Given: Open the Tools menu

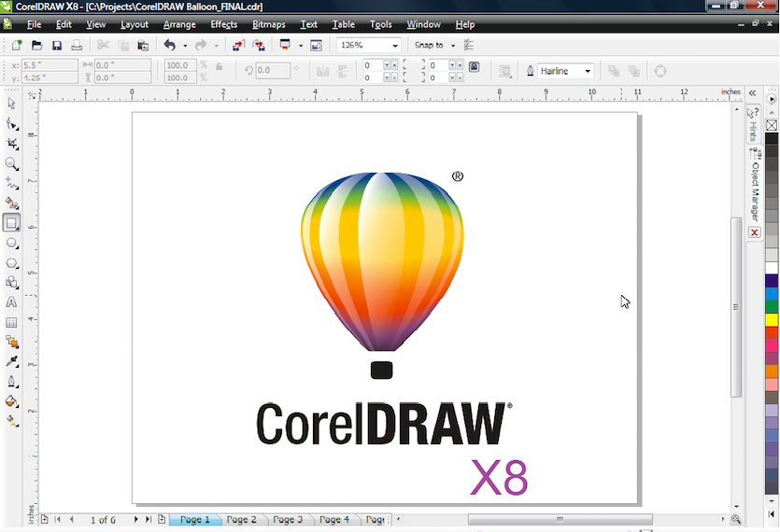Looking at the screenshot, I should pyautogui.click(x=380, y=24).
